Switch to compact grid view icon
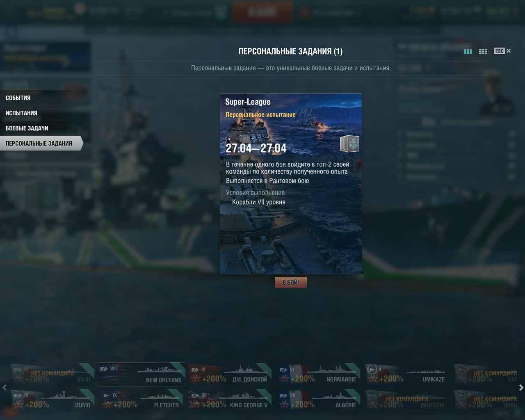Image resolution: width=525 pixels, height=420 pixels. point(483,51)
